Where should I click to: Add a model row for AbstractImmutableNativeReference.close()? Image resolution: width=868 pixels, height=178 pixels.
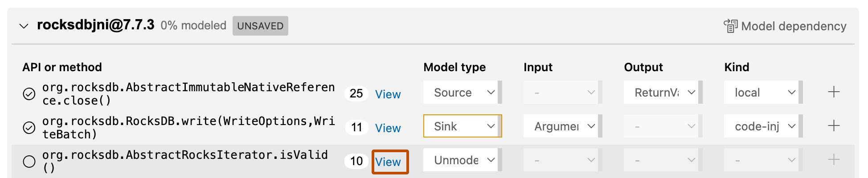pos(833,93)
